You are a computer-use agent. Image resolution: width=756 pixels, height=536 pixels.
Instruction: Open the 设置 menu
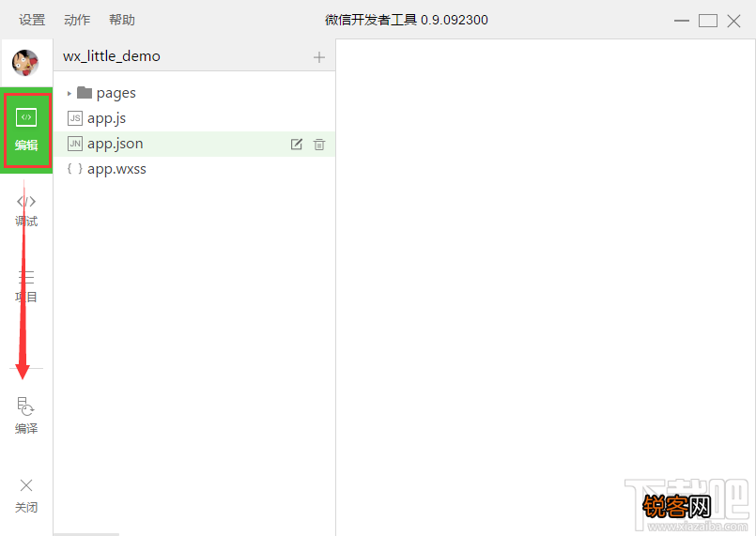[32, 20]
